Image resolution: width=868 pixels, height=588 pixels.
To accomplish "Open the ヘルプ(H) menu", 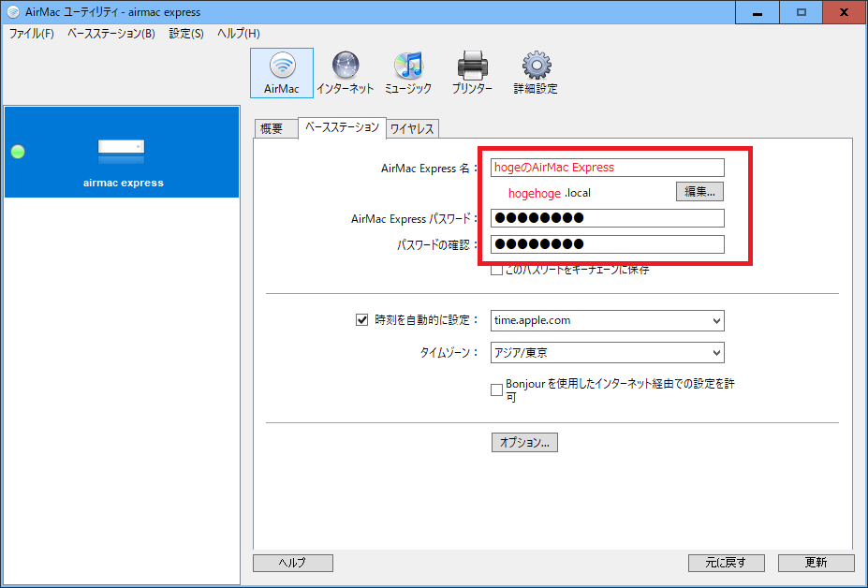I will pyautogui.click(x=239, y=34).
